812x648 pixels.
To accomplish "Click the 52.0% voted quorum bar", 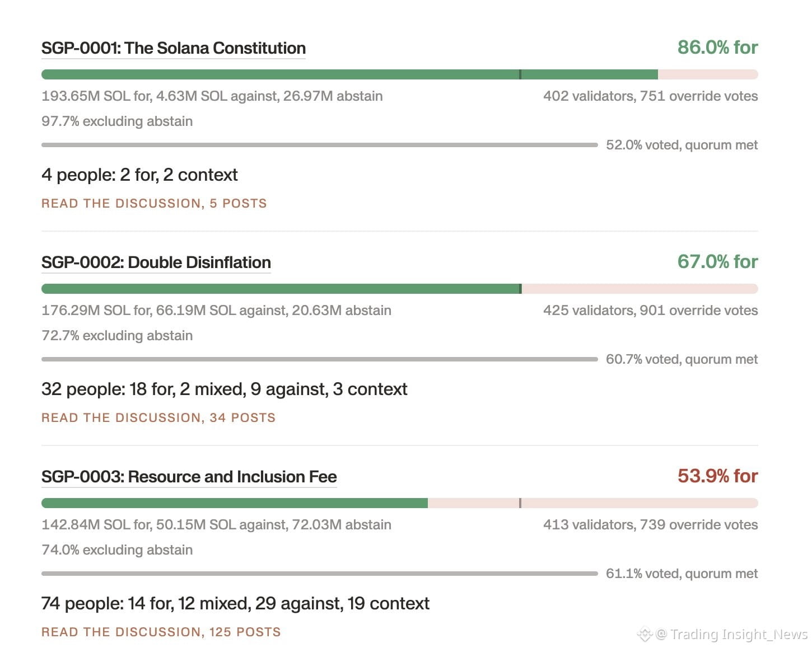I will tap(320, 145).
